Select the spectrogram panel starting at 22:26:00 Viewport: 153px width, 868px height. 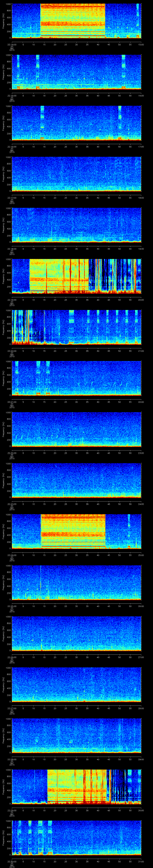[x=77, y=633]
